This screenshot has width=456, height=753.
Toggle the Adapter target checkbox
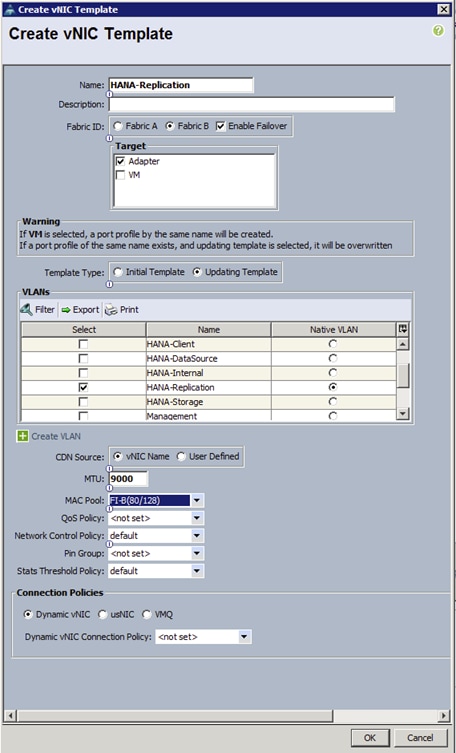click(x=120, y=161)
